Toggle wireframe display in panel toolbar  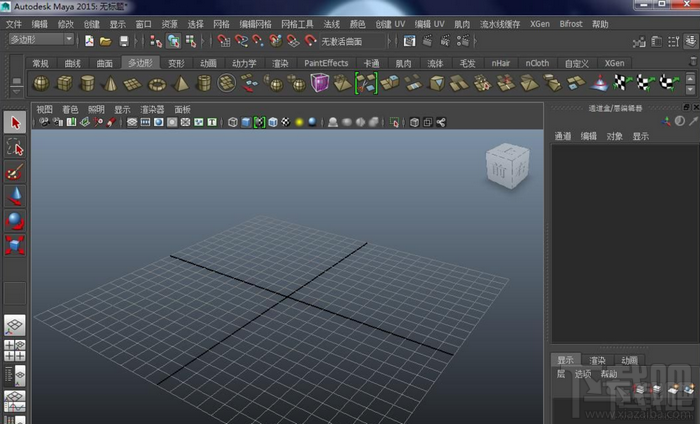[x=233, y=122]
